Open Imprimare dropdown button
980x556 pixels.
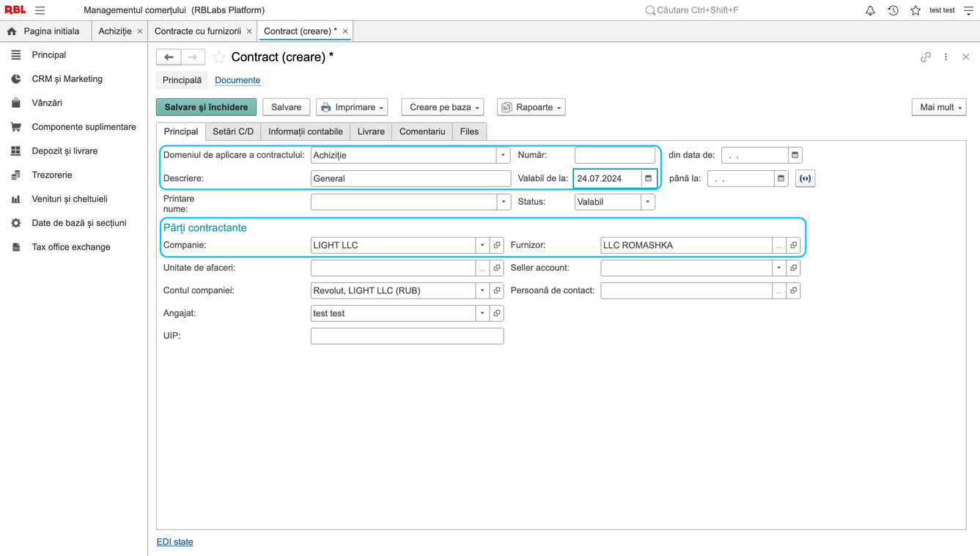coord(352,107)
